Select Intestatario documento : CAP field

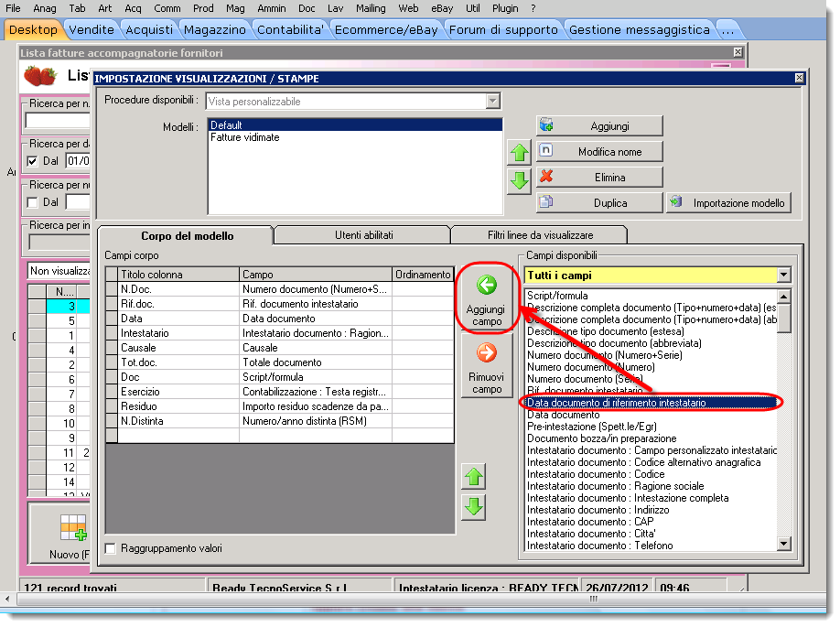[x=651, y=522]
